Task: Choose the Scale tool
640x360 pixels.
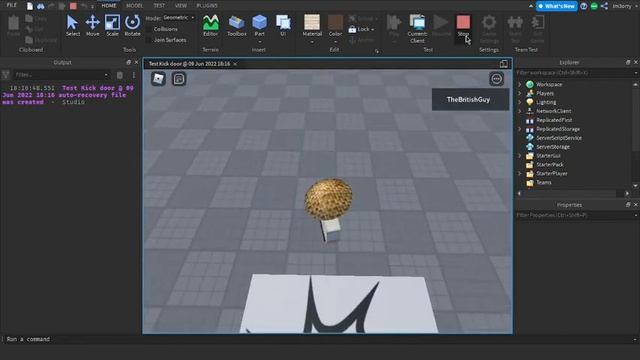Action: tap(112, 25)
